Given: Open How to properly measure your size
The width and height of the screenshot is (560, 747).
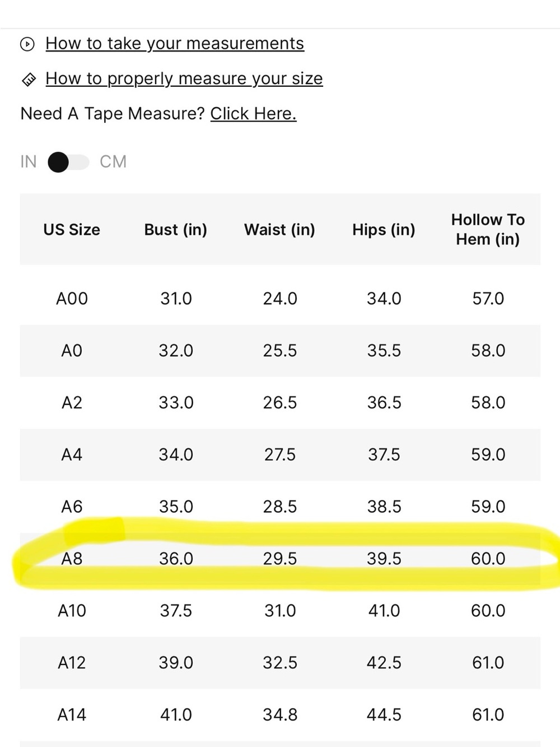Looking at the screenshot, I should pyautogui.click(x=184, y=79).
